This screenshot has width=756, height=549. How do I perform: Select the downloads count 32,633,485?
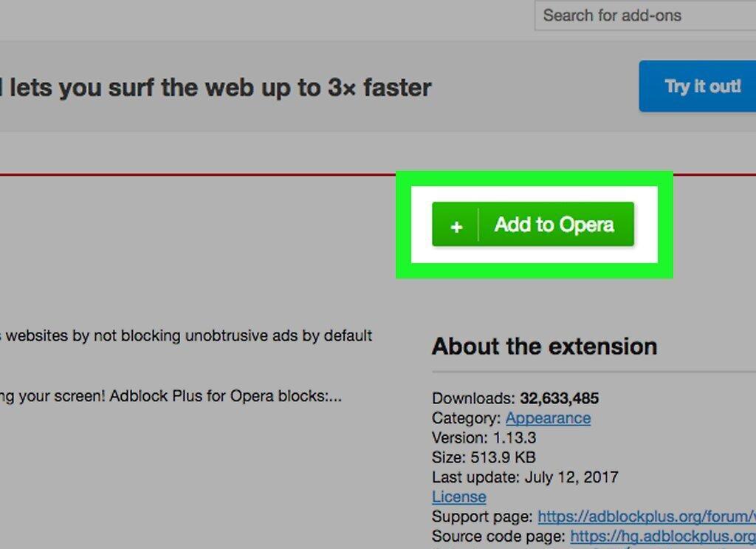[x=560, y=398]
